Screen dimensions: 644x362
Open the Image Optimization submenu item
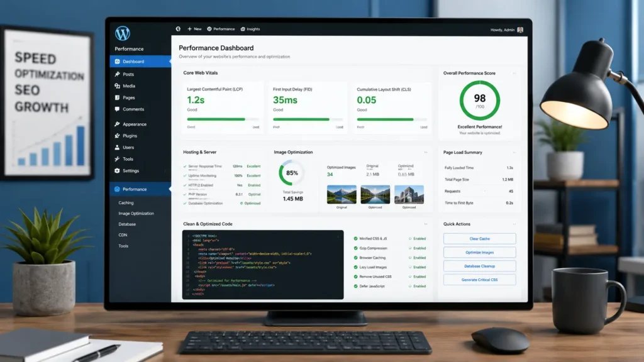coord(136,214)
